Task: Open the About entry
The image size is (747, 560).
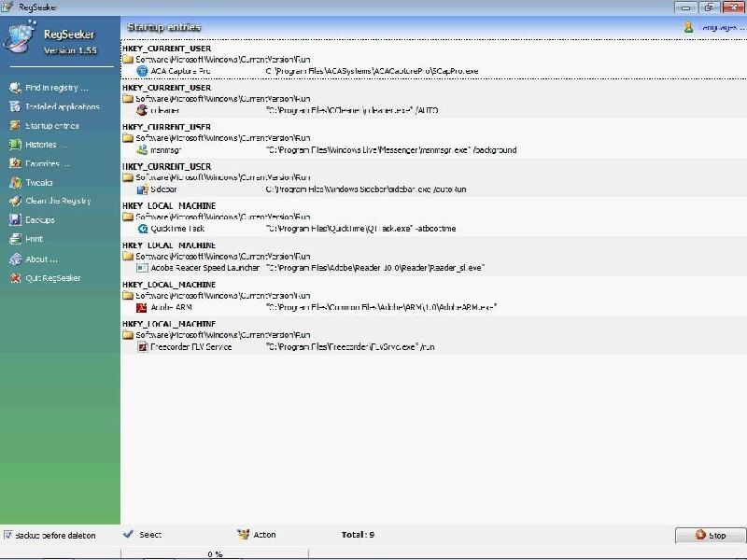Action: pos(42,259)
